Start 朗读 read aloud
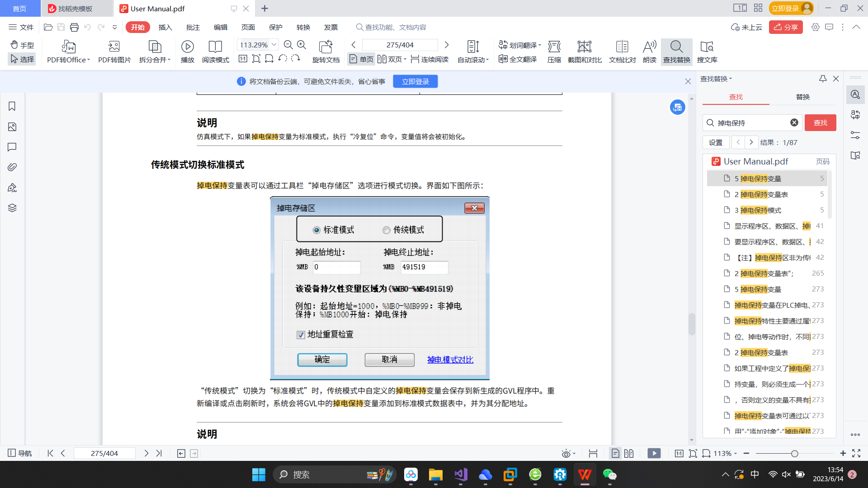The image size is (868, 488). (x=649, y=52)
